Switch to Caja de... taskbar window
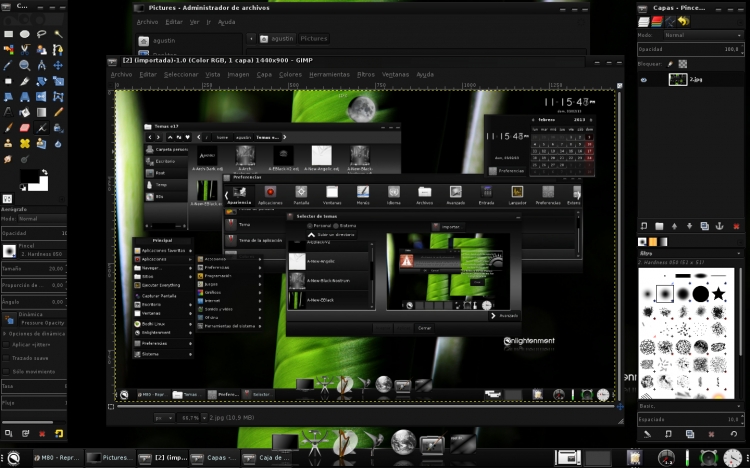The image size is (750, 468). point(266,458)
